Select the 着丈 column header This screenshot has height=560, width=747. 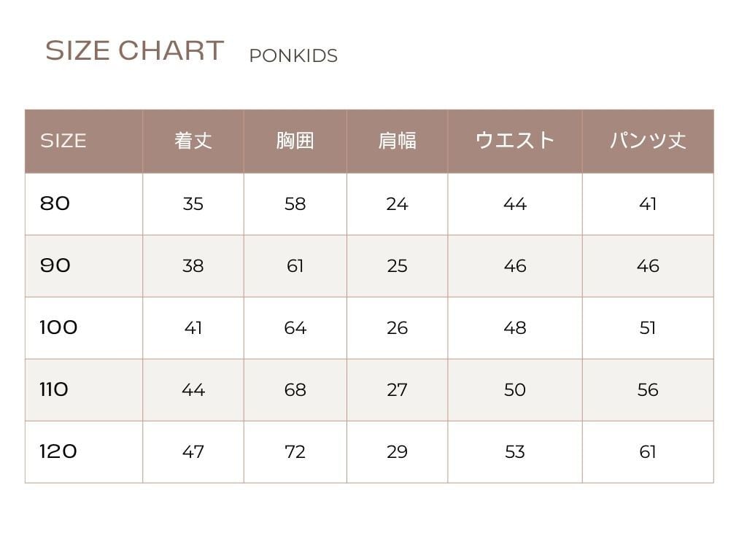point(193,141)
